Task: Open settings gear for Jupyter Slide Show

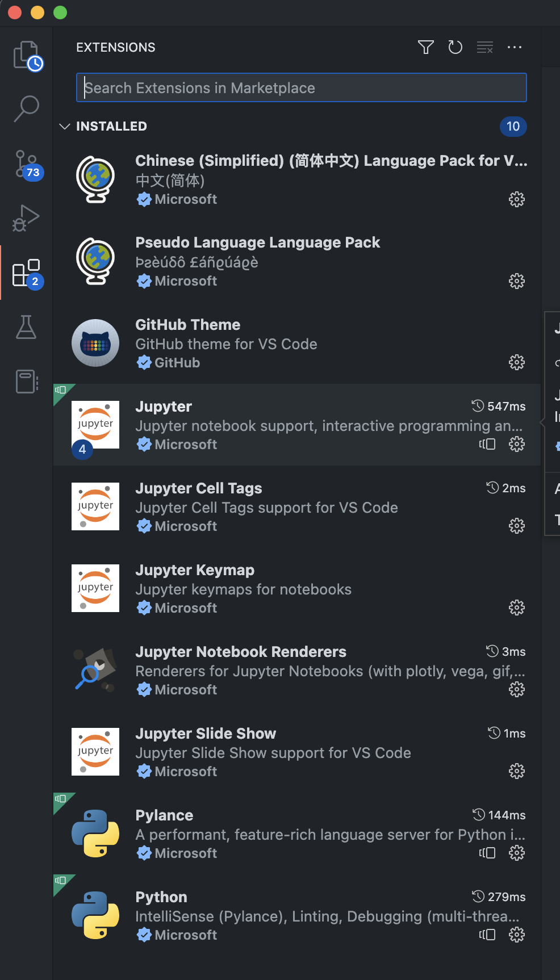Action: [x=516, y=771]
